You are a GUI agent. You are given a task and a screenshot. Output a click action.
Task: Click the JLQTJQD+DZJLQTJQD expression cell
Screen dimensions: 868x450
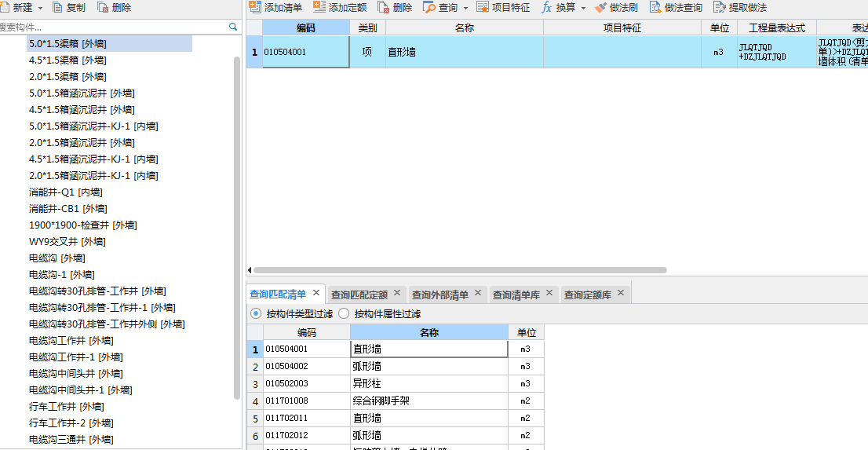pos(777,52)
